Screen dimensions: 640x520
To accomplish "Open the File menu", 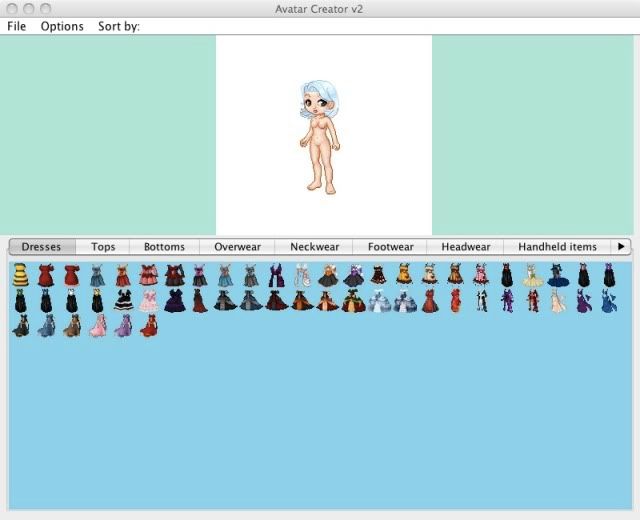I will [x=17, y=27].
